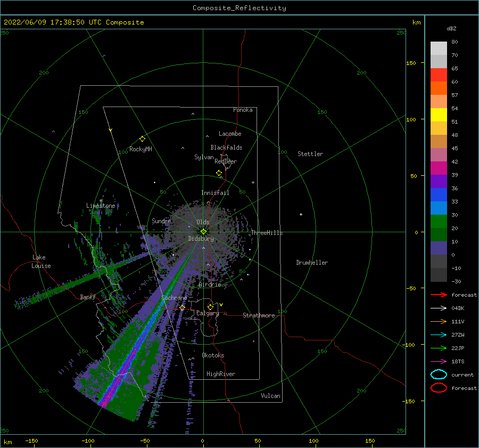Screen dimensions: 479x448
Task: Click the Banff label
Action: [88, 297]
